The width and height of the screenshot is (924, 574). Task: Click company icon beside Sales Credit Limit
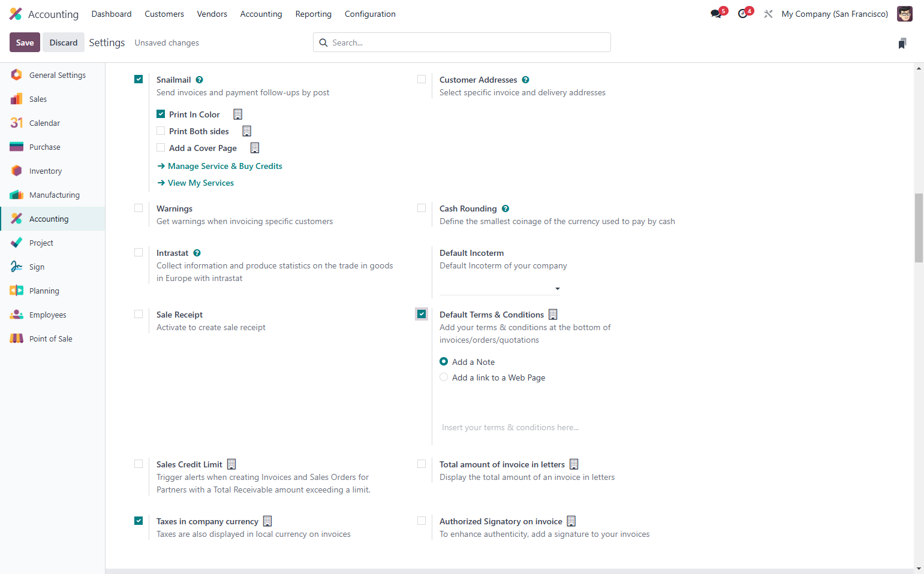click(231, 464)
